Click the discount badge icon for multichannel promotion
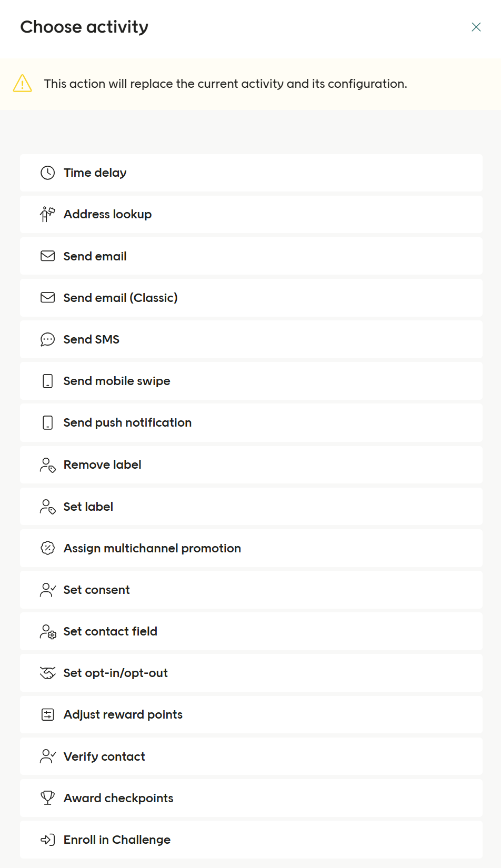Image resolution: width=501 pixels, height=868 pixels. click(x=47, y=548)
